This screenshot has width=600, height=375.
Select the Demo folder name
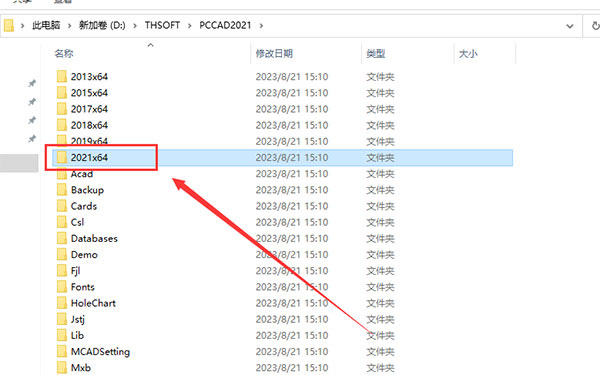(x=84, y=254)
